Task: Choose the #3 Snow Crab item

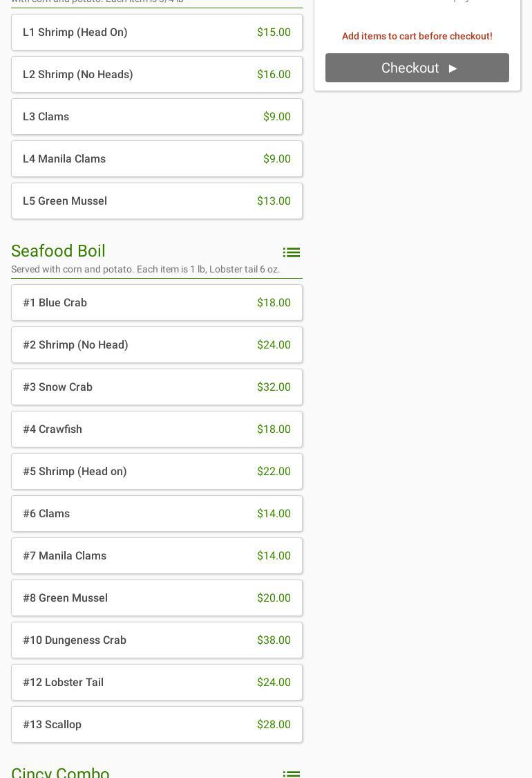Action: tap(157, 387)
